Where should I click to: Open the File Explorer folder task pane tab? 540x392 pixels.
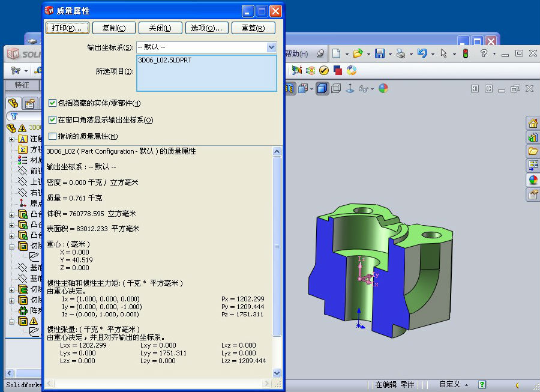pyautogui.click(x=533, y=151)
